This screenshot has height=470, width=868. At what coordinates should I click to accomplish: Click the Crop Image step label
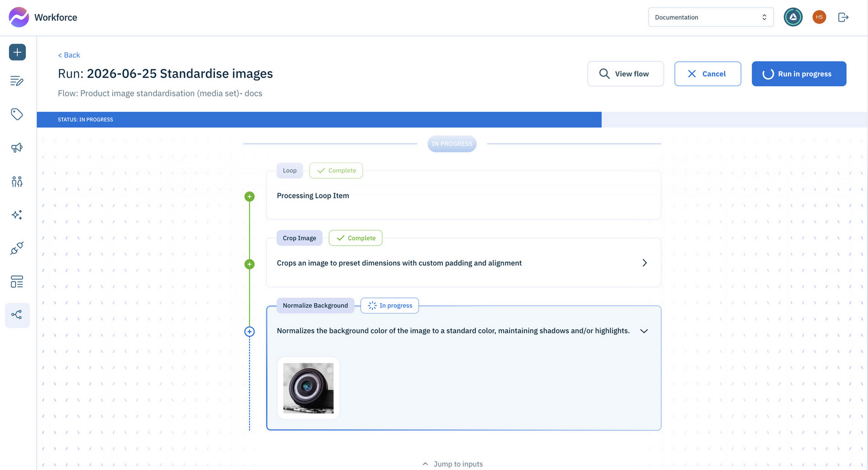click(x=299, y=238)
